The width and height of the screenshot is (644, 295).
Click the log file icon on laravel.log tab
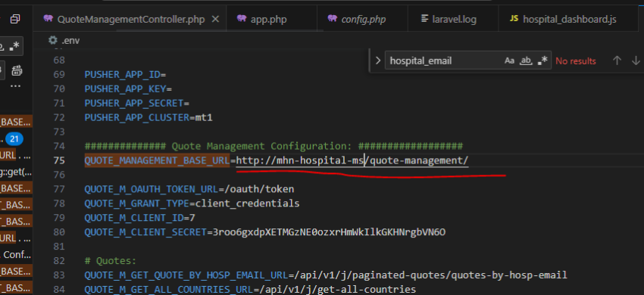click(x=424, y=19)
